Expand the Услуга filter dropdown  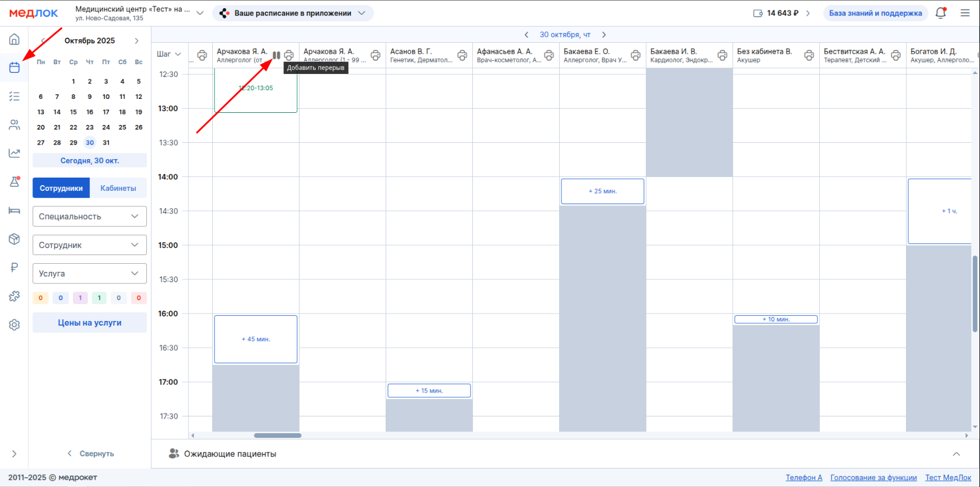[x=90, y=274]
